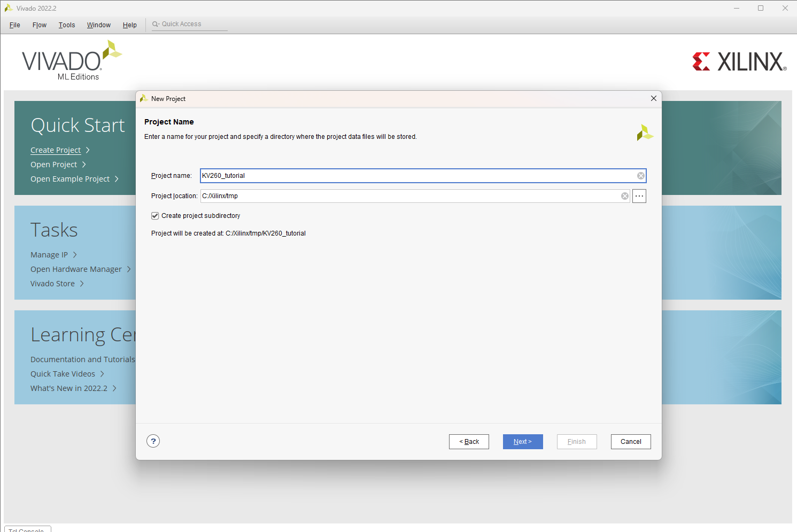Click the Quick Access search icon

tap(156, 24)
